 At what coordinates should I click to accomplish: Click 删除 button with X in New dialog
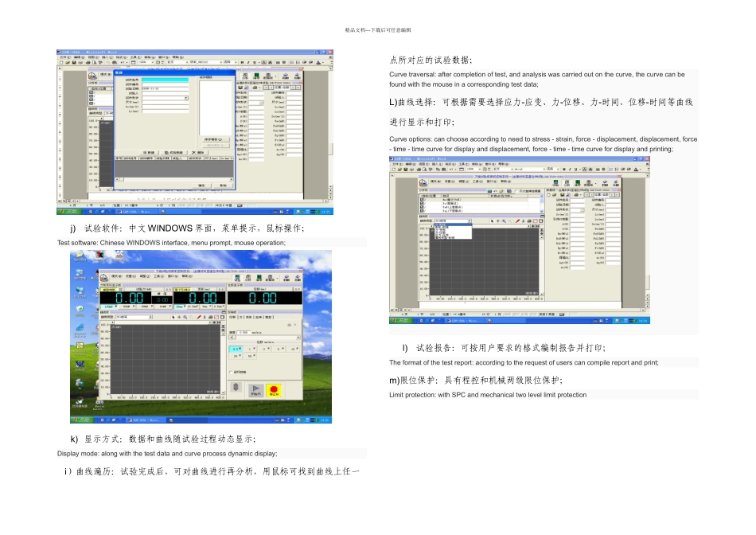[x=199, y=152]
